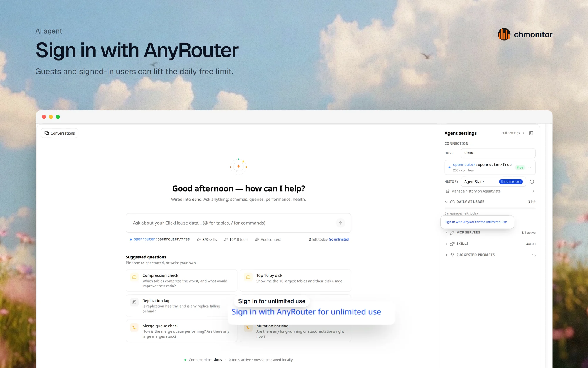Image resolution: width=588 pixels, height=368 pixels.
Task: Expand the MCP Servers section
Action: pyautogui.click(x=446, y=233)
